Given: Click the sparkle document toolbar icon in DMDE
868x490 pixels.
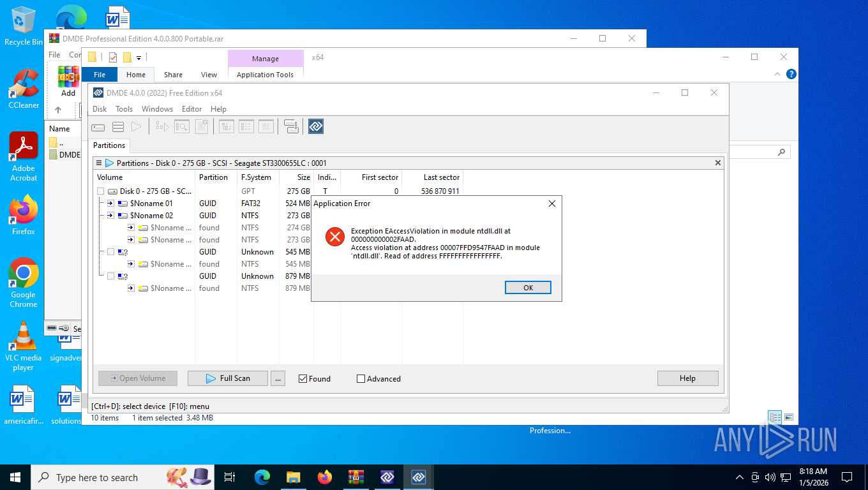Looking at the screenshot, I should [x=202, y=127].
